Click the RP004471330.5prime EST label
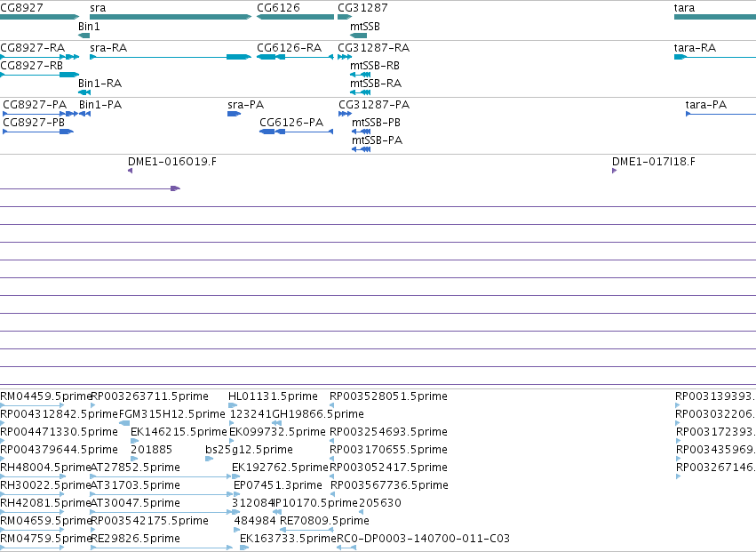The width and height of the screenshot is (756, 552). click(59, 432)
